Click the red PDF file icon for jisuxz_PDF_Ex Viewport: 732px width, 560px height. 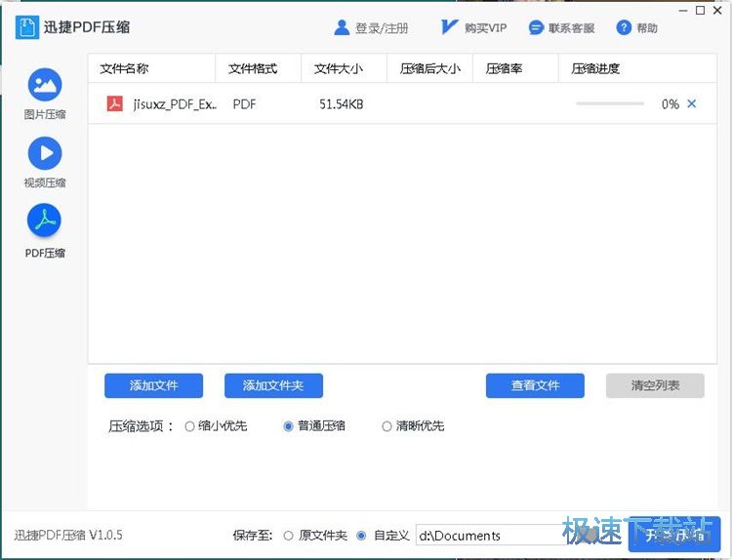pos(115,103)
